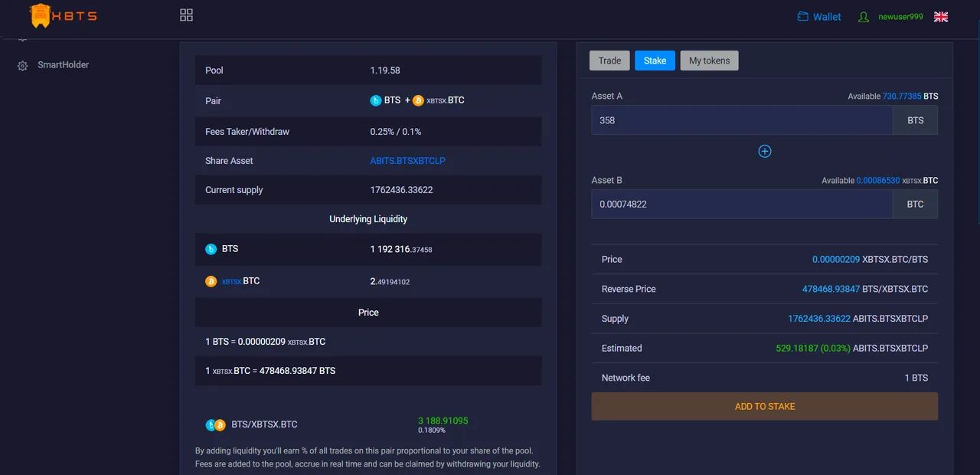The height and width of the screenshot is (475, 980).
Task: Click the 3 188.91095 green balance
Action: [x=443, y=421]
